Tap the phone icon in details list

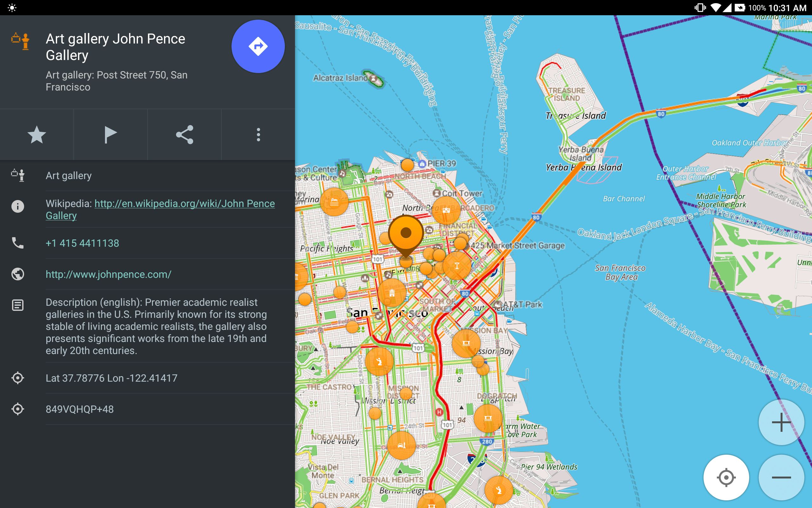(17, 243)
